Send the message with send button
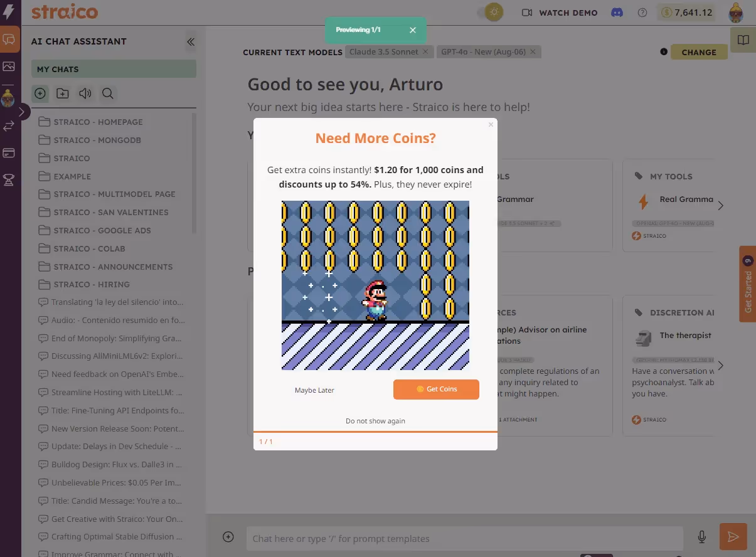756x557 pixels. click(x=733, y=536)
